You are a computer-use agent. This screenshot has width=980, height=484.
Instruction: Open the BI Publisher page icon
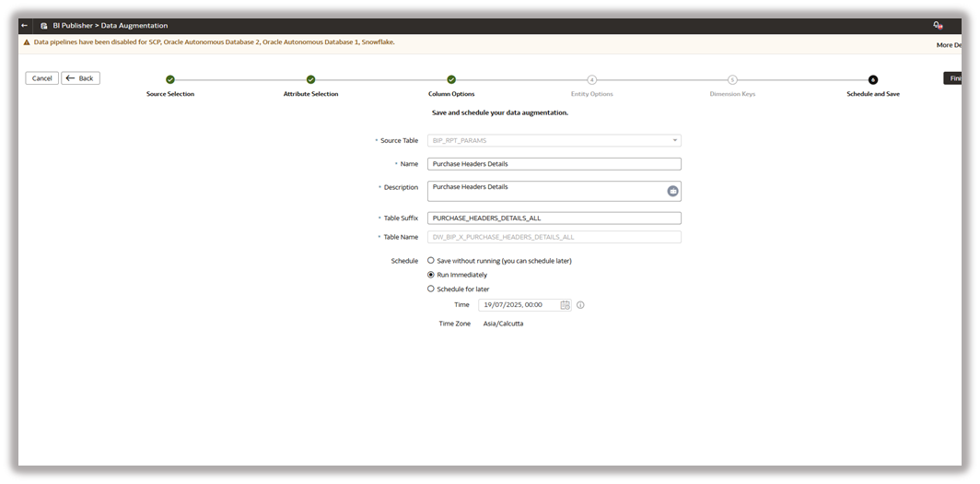point(44,26)
